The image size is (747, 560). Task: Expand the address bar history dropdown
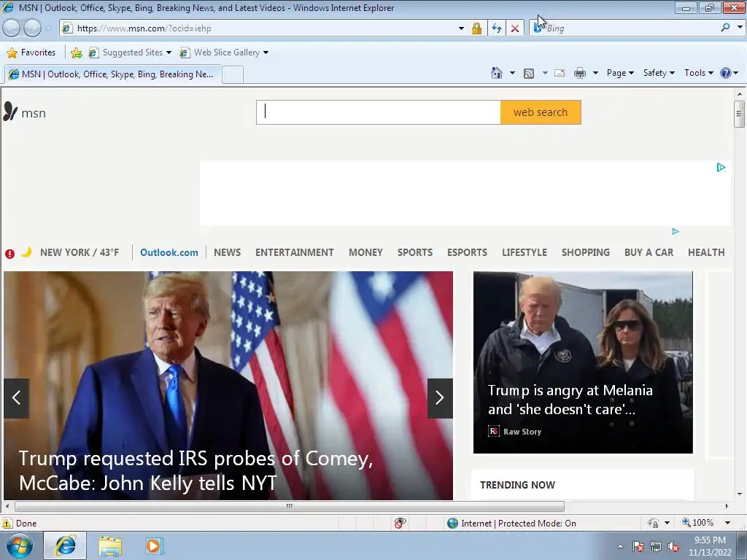461,28
